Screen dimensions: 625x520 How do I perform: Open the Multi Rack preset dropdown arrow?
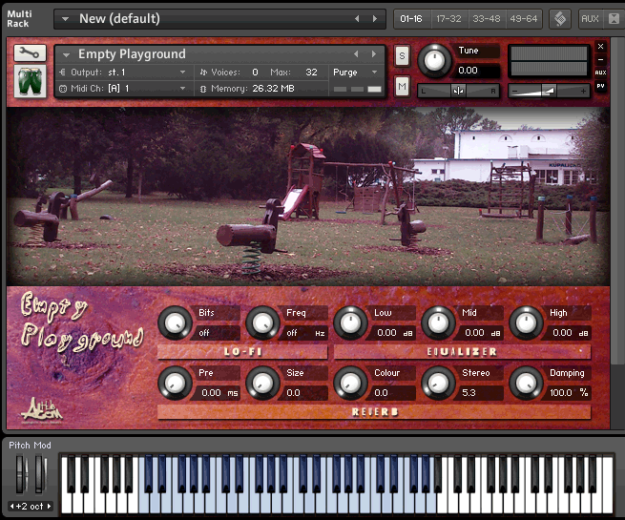tap(65, 19)
